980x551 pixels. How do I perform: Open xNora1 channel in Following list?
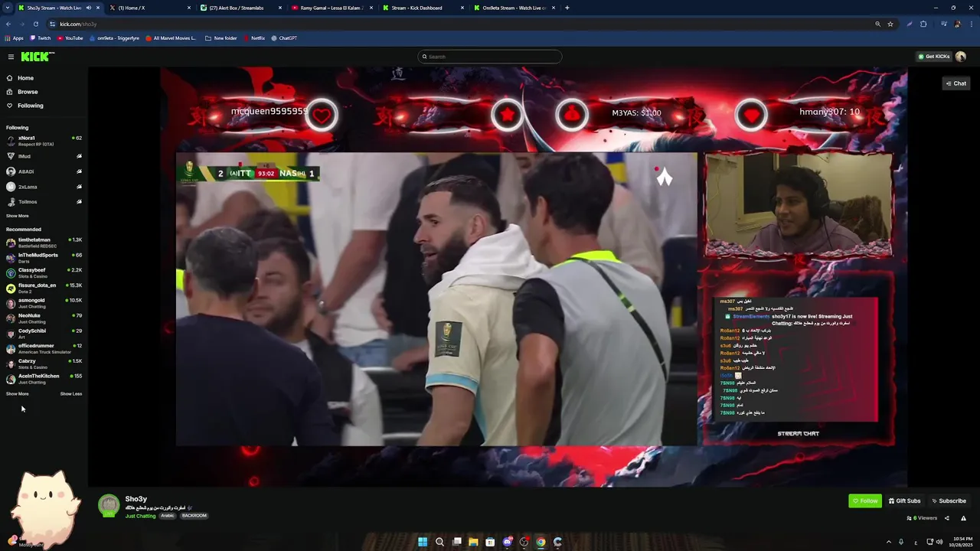pos(44,141)
